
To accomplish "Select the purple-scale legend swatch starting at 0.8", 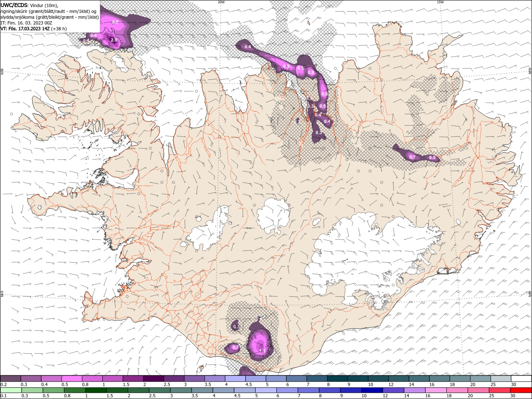I will click(92, 379).
